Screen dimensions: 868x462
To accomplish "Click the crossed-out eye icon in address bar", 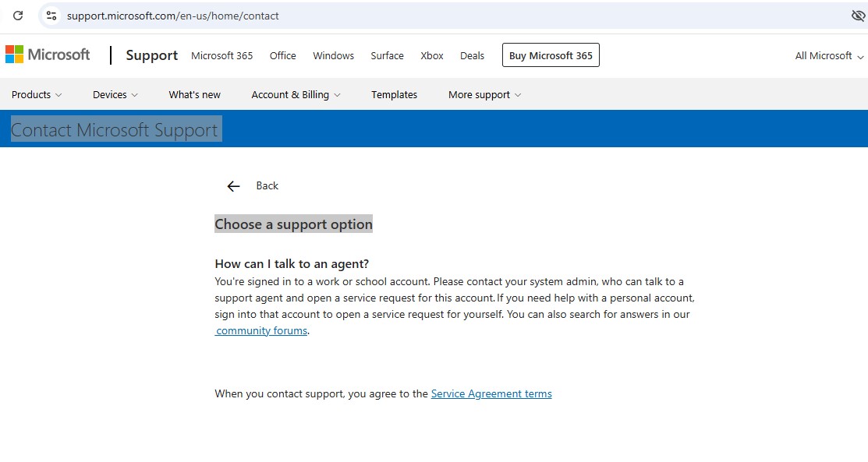I will pyautogui.click(x=858, y=16).
